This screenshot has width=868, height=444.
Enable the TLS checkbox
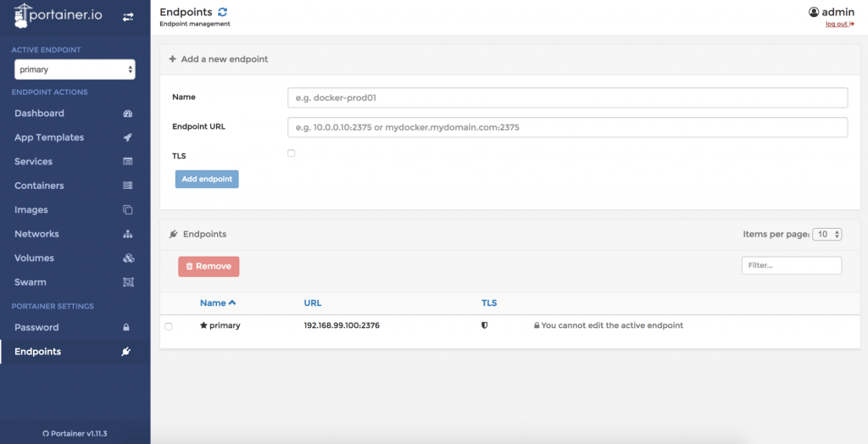(292, 153)
